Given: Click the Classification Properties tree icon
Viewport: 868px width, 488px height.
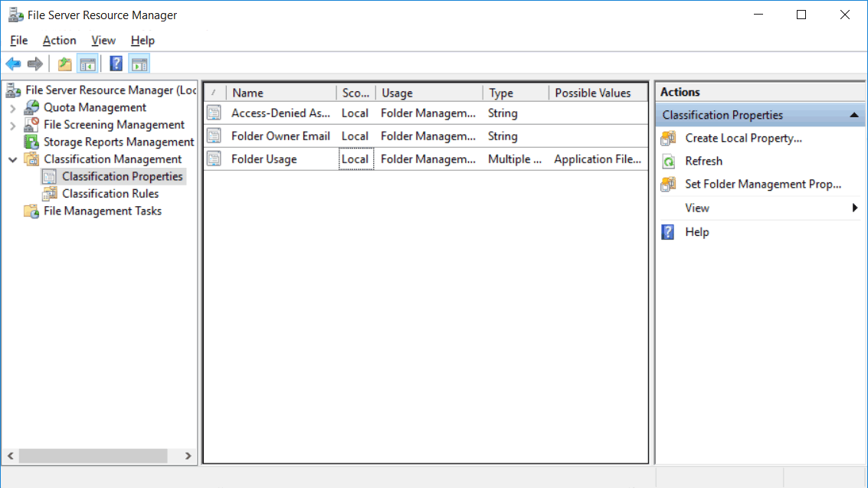Looking at the screenshot, I should [49, 176].
